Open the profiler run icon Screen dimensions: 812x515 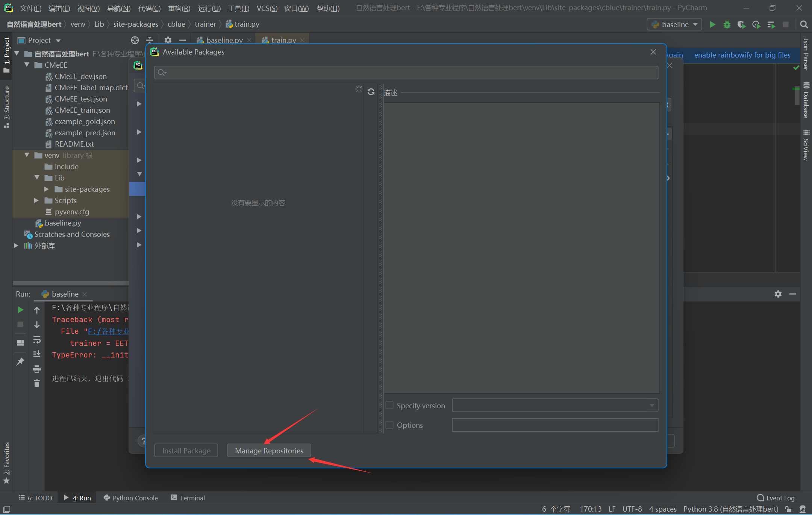(756, 24)
